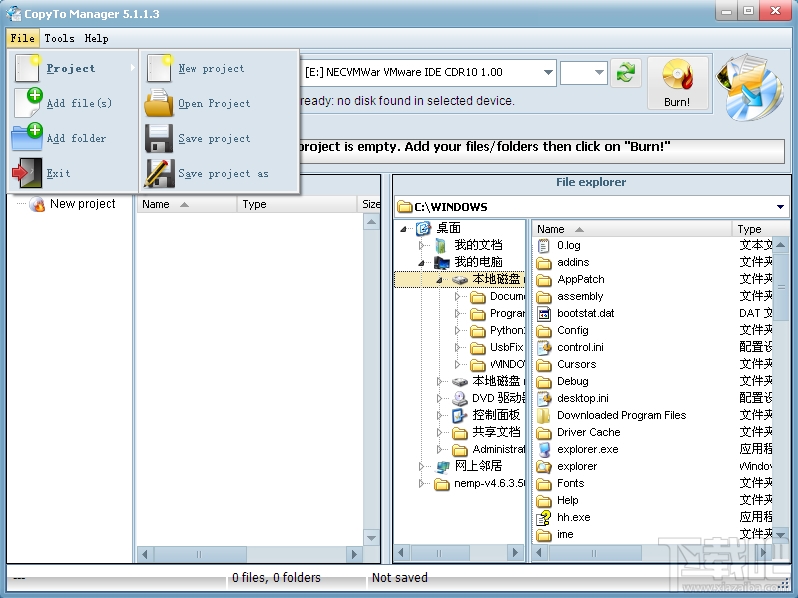Open the File menu
This screenshot has height=598, width=798.
click(22, 38)
